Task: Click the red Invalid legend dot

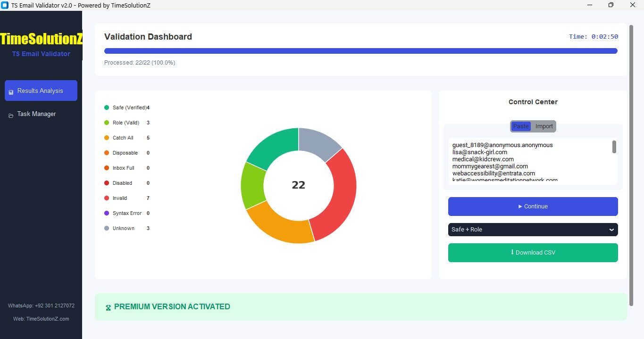Action: [106, 198]
